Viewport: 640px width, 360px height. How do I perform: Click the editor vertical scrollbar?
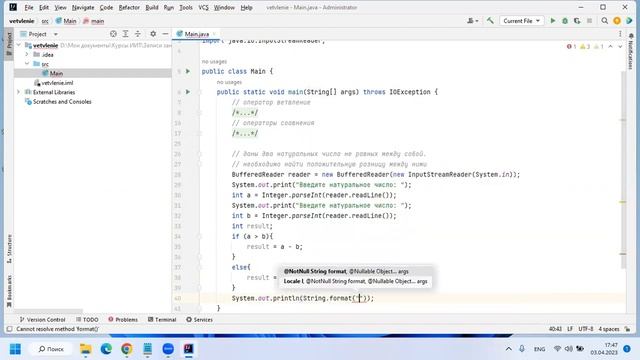pyautogui.click(x=623, y=169)
